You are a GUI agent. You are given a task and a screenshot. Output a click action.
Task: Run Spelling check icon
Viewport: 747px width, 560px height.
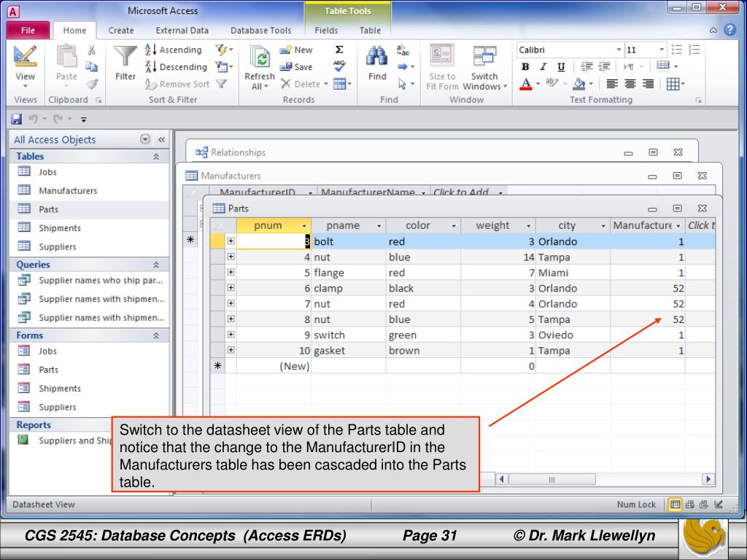tap(339, 66)
